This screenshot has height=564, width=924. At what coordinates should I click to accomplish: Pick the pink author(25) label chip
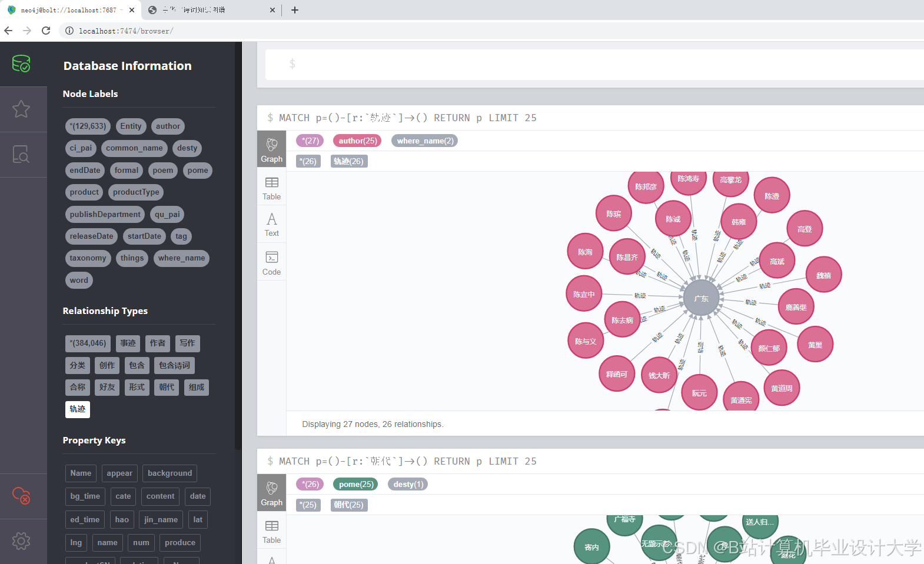(358, 141)
